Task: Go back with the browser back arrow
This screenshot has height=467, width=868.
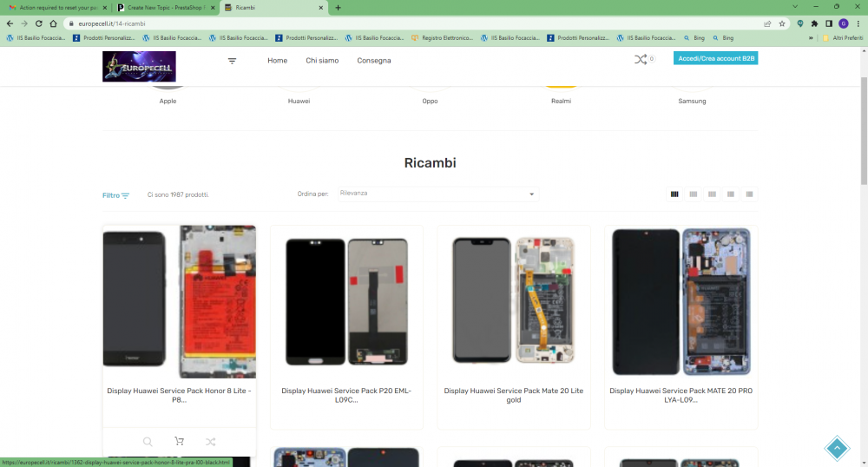Action: [10, 23]
